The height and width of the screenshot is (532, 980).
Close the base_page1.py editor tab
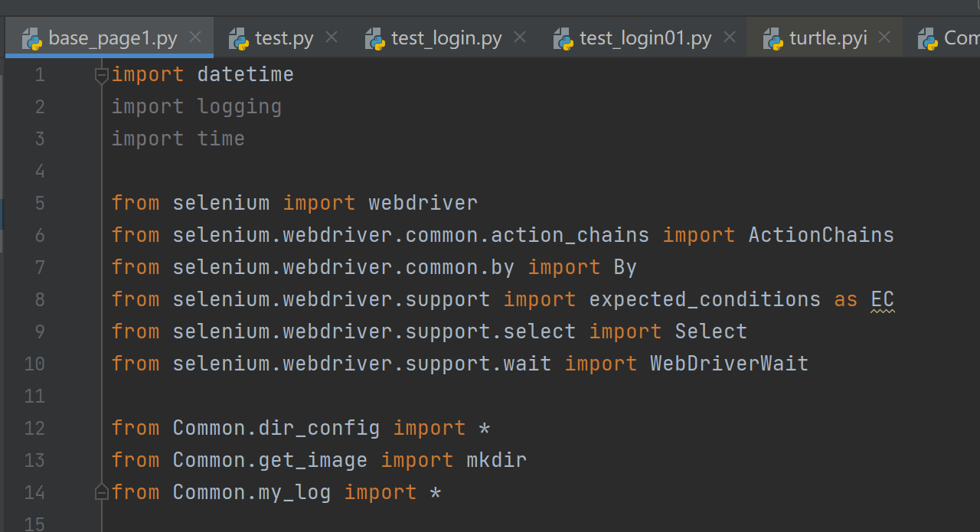tap(195, 37)
